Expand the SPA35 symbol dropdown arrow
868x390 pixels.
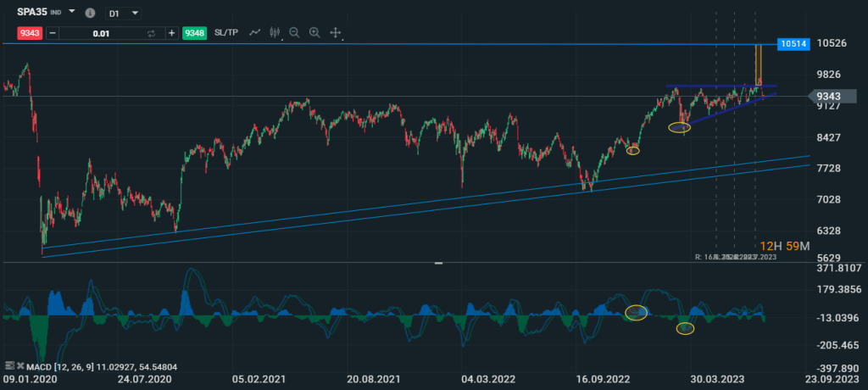(71, 11)
